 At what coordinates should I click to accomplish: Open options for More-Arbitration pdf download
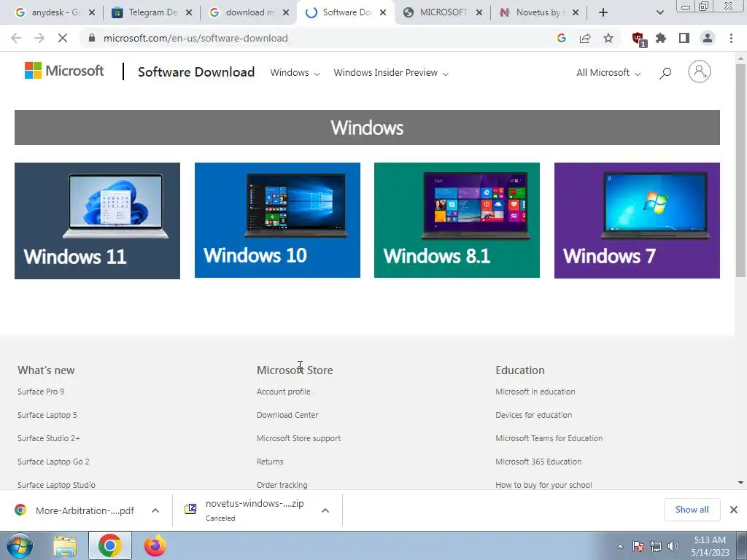click(x=155, y=510)
